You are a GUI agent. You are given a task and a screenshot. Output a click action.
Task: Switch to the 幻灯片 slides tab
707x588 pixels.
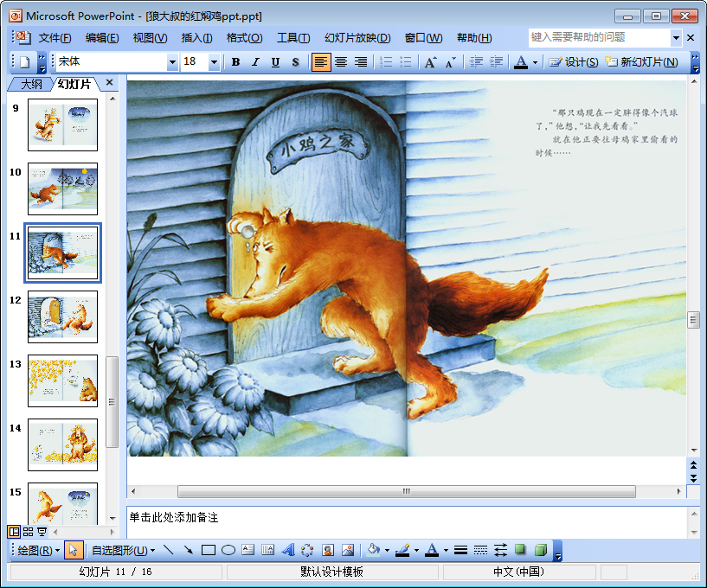(74, 84)
